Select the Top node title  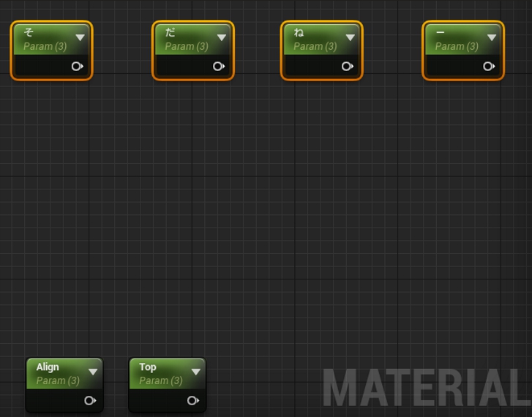pyautogui.click(x=148, y=367)
